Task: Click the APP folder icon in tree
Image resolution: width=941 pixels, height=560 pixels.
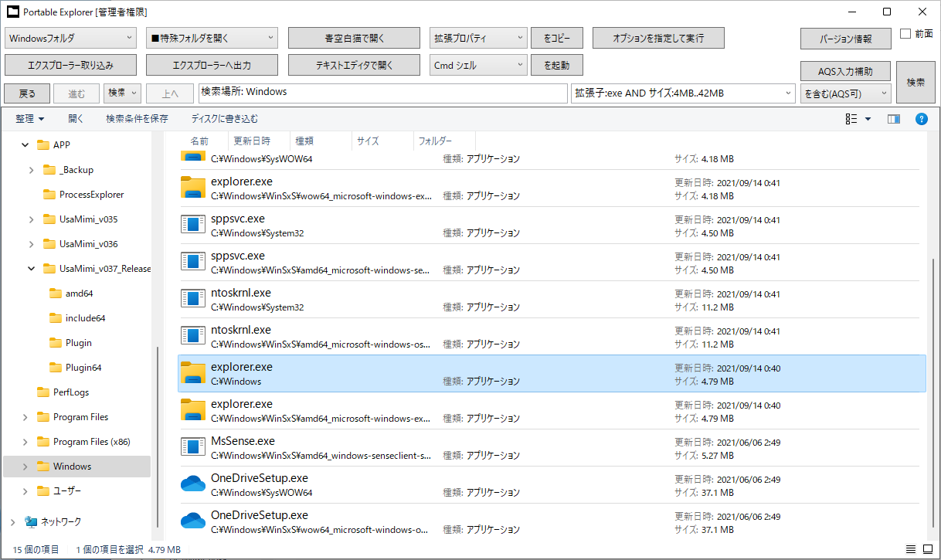Action: click(x=43, y=145)
